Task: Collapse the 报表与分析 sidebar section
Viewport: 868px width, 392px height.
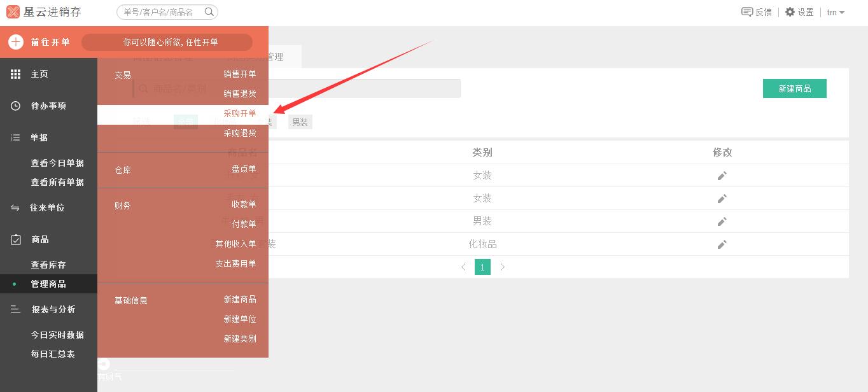Action: click(x=53, y=309)
